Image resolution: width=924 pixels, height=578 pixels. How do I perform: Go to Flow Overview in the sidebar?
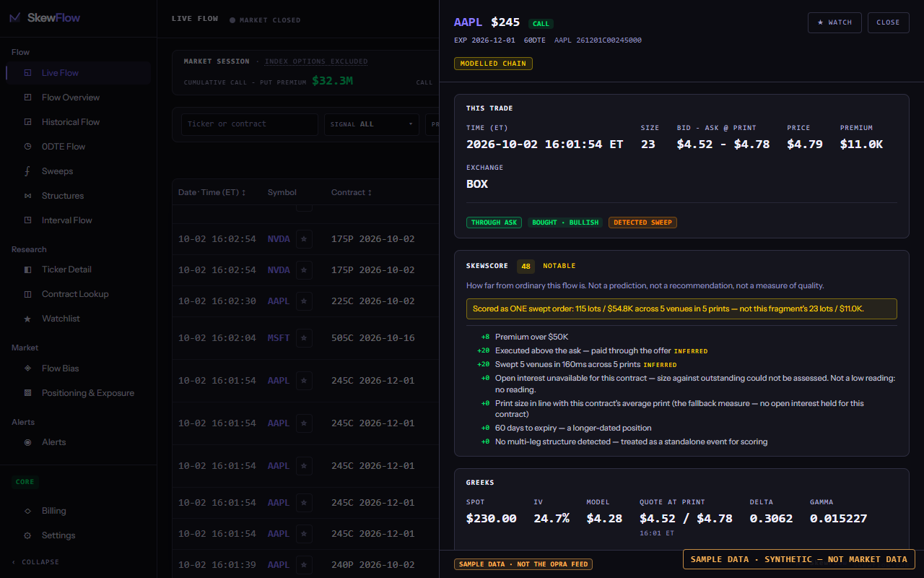(x=79, y=98)
